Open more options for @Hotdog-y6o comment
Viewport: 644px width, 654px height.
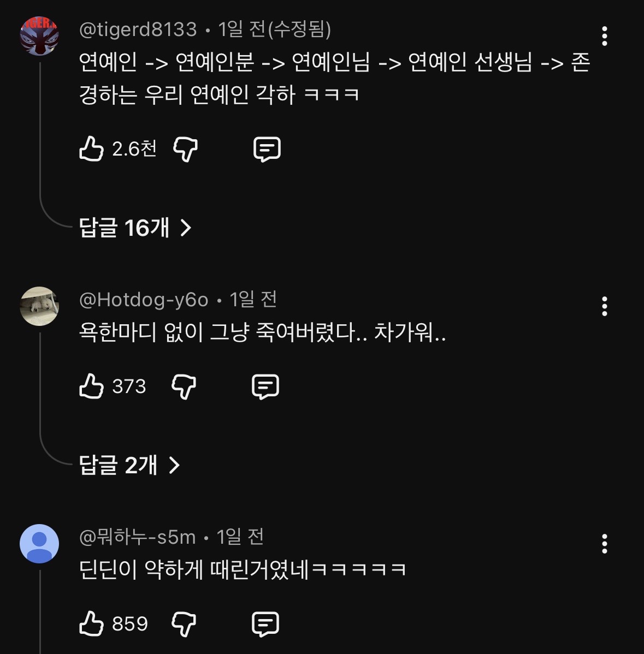[604, 307]
